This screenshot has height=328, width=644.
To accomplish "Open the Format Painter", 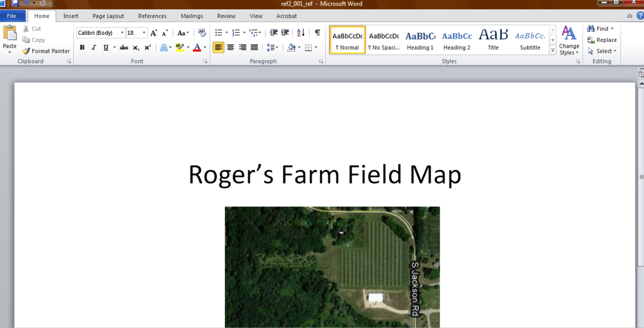I will (x=46, y=51).
